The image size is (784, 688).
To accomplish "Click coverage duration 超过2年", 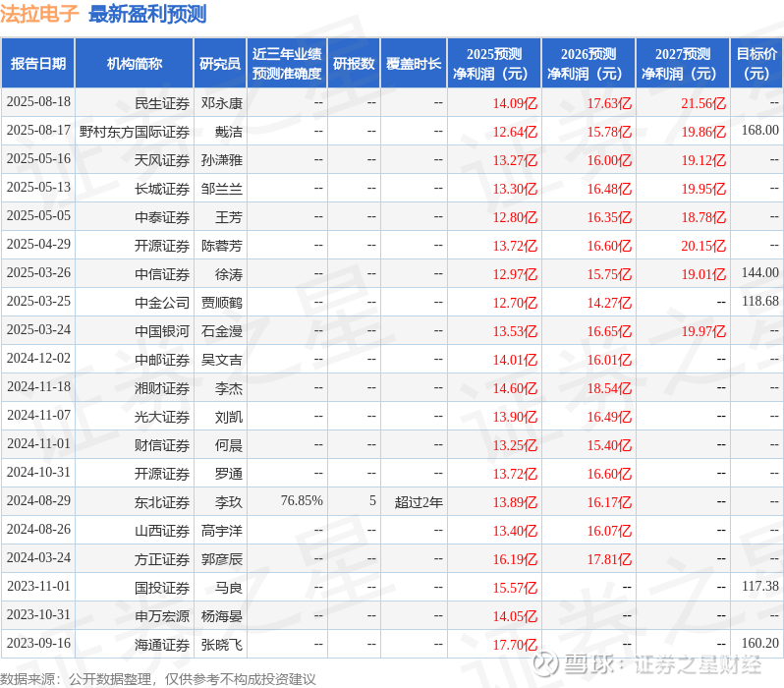I will 419,502.
